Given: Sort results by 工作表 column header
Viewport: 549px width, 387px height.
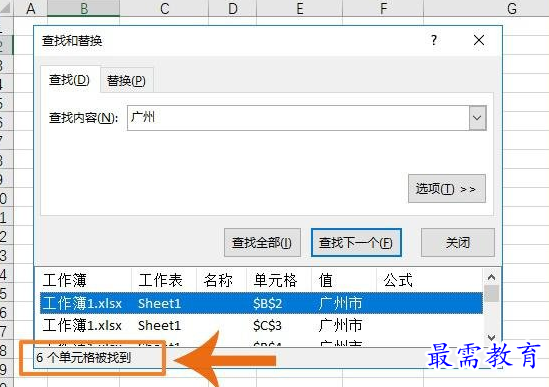Looking at the screenshot, I should (164, 280).
